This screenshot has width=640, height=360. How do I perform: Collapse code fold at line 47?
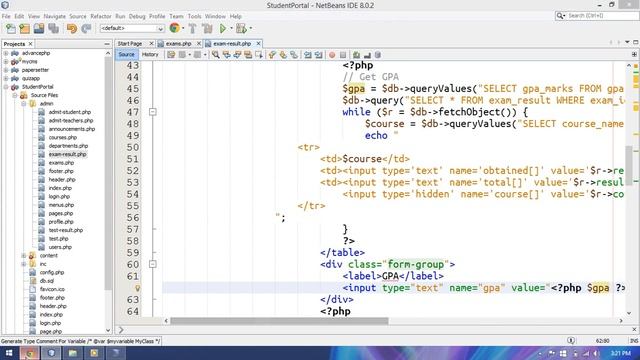click(x=153, y=111)
